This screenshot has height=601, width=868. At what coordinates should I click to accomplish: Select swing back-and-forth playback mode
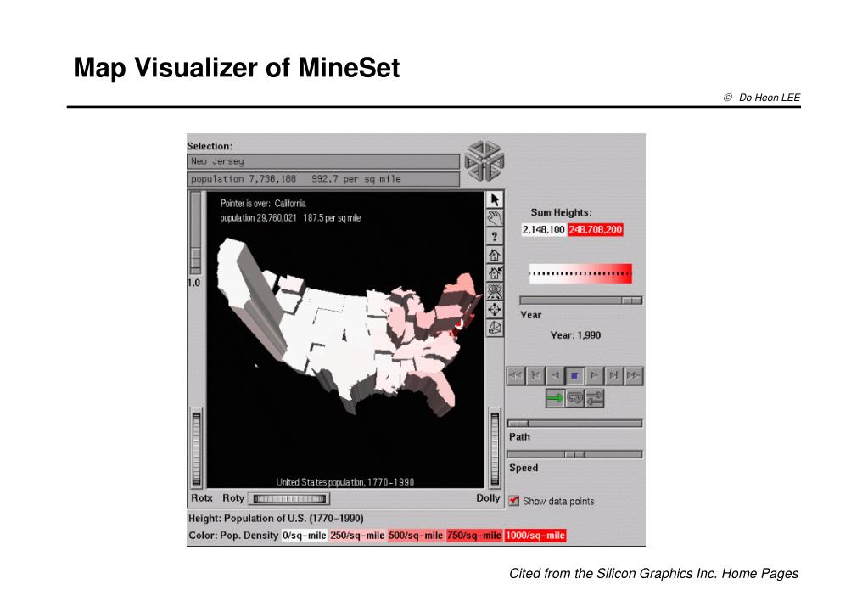coord(595,398)
